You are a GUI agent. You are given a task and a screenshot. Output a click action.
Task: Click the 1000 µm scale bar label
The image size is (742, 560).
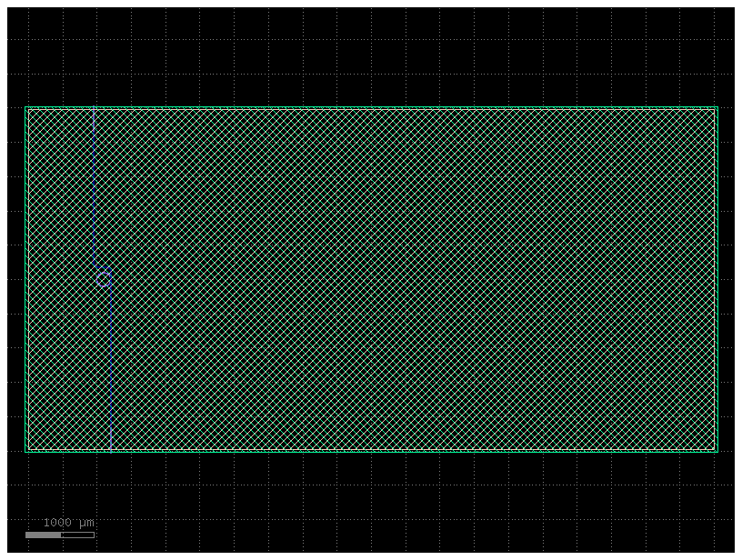pos(68,523)
